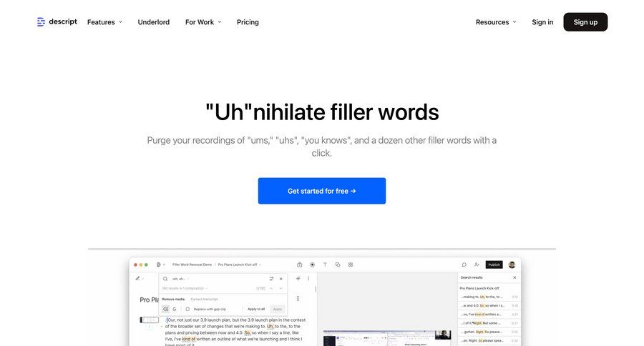644x346 pixels.
Task: Click the invite collaborator icon
Action: [x=477, y=265]
